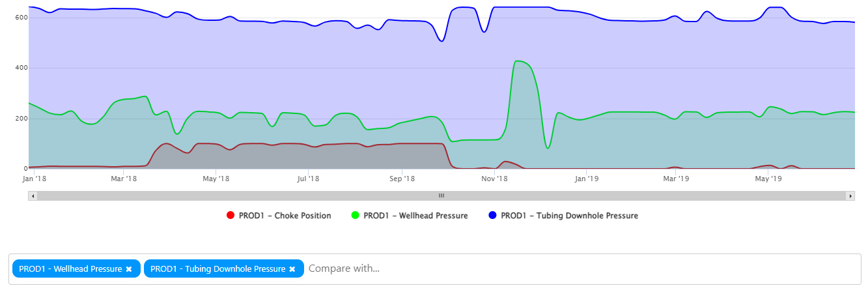Image resolution: width=868 pixels, height=290 pixels.
Task: Click the scrollbar center grip handle
Action: click(441, 196)
